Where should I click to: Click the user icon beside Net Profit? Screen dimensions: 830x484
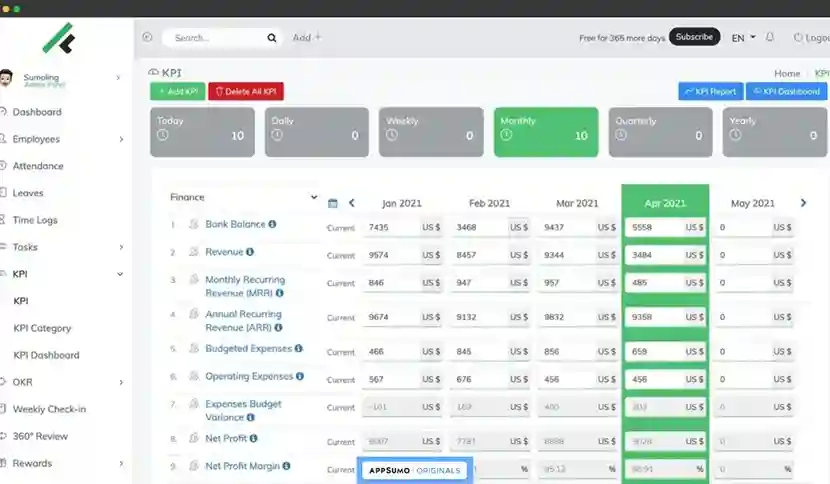point(194,438)
